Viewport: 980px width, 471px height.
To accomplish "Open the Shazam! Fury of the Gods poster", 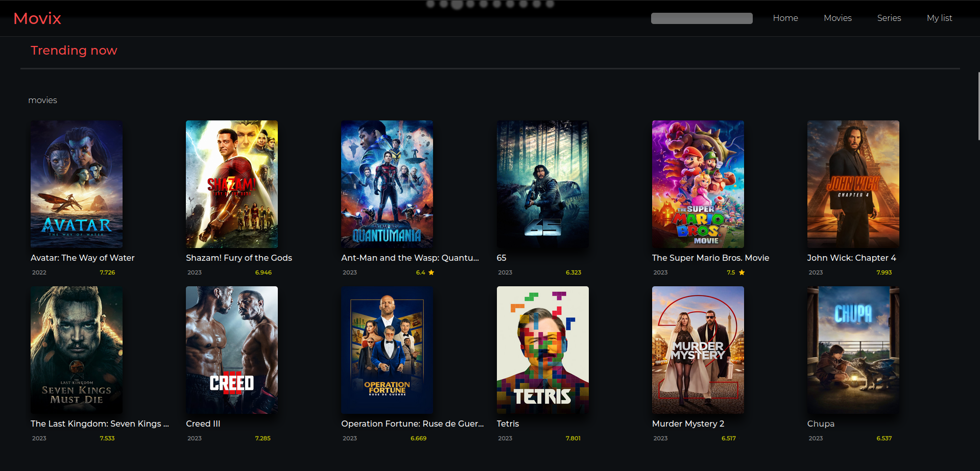I will 232,184.
